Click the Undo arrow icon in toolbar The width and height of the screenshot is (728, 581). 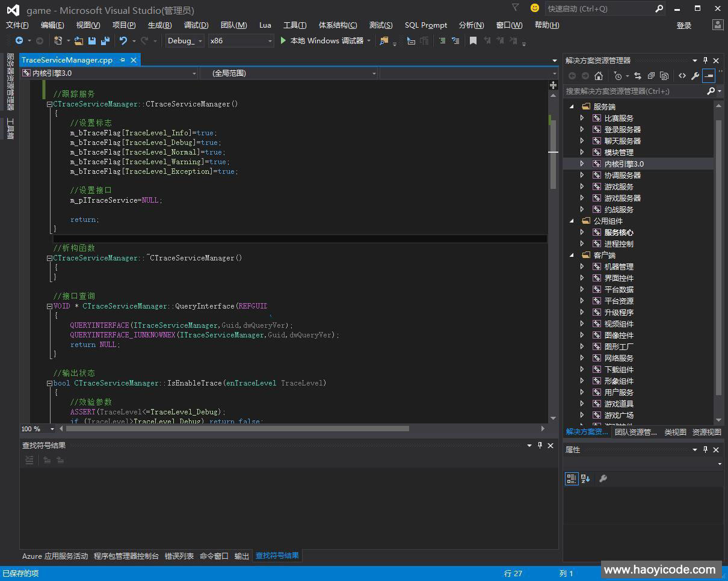click(x=123, y=41)
